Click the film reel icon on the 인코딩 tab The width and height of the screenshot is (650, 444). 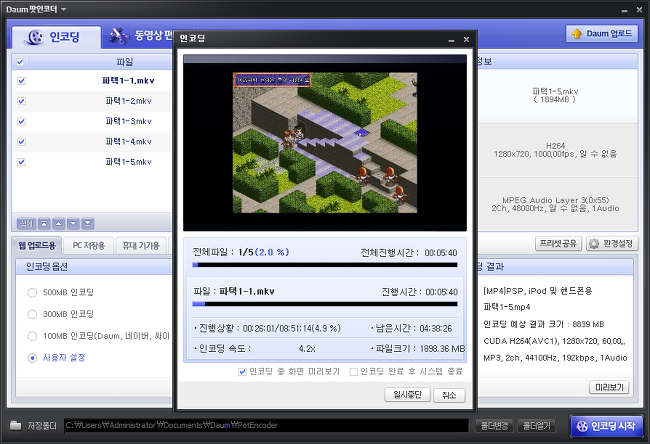(34, 37)
